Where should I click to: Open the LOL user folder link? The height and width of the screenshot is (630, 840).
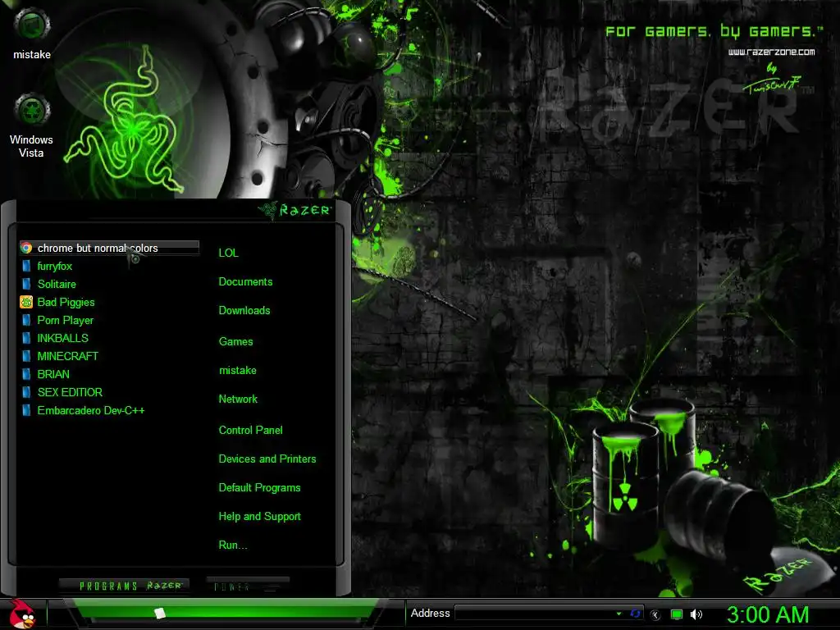pos(228,253)
